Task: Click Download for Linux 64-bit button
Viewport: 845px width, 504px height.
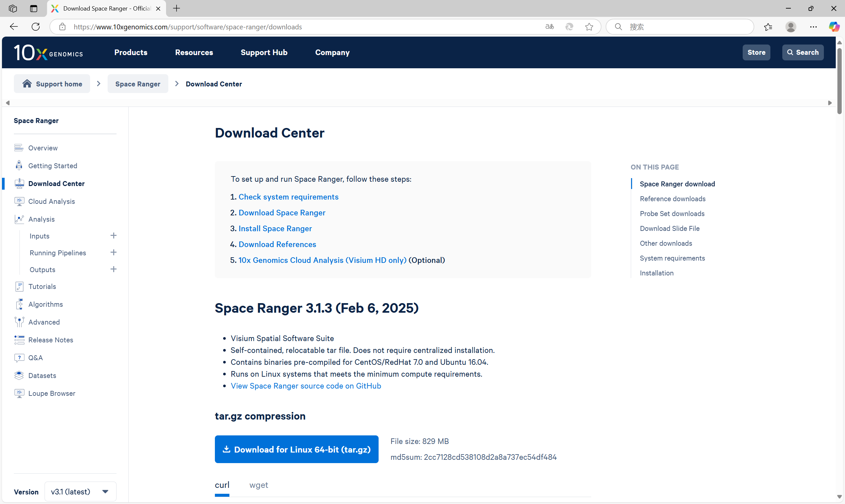Action: [x=296, y=449]
